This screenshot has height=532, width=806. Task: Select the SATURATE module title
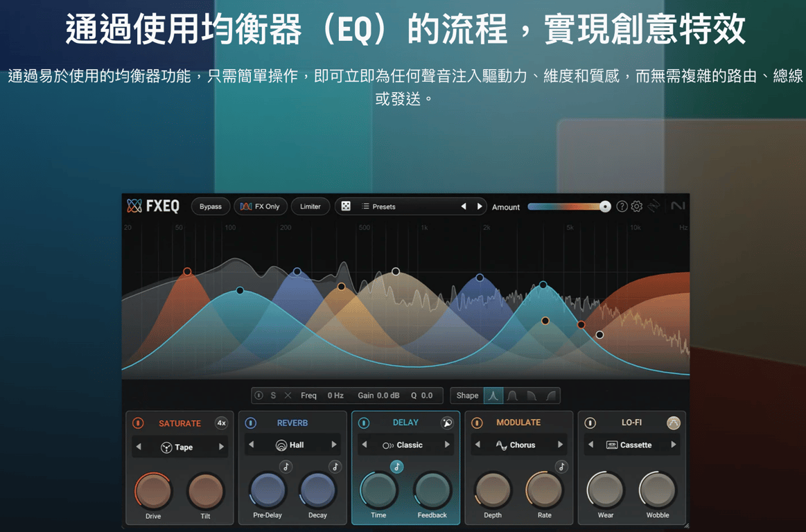pos(179,423)
